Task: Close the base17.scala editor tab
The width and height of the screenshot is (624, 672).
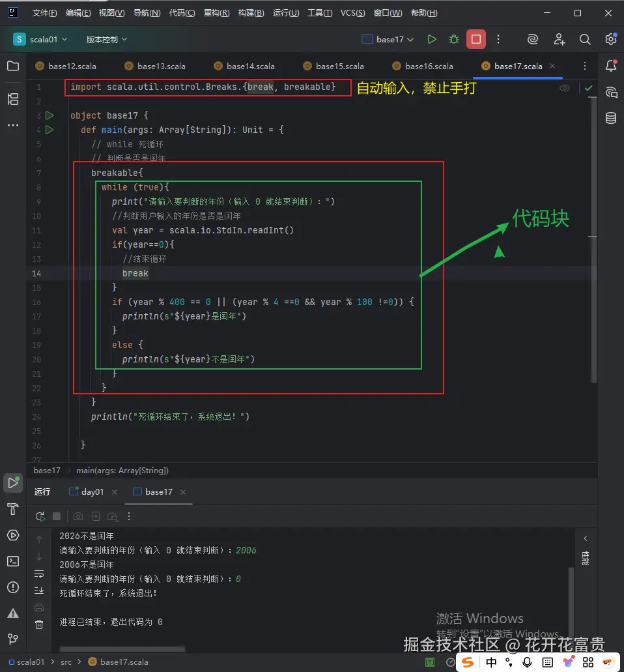Action: click(552, 66)
